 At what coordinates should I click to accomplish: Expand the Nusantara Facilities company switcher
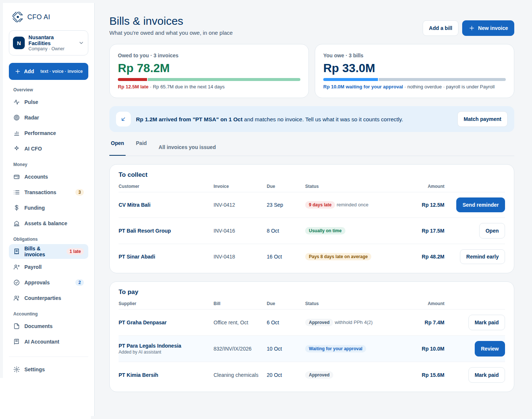click(x=48, y=43)
